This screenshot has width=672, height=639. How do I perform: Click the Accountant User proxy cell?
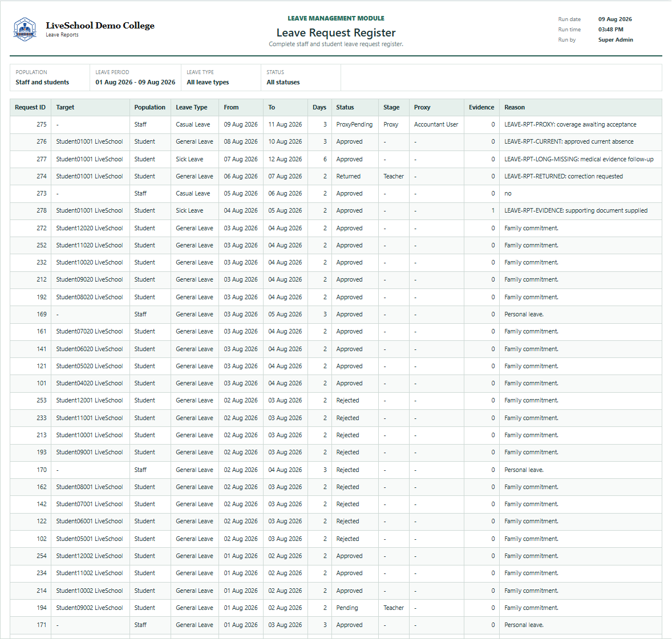coord(436,125)
